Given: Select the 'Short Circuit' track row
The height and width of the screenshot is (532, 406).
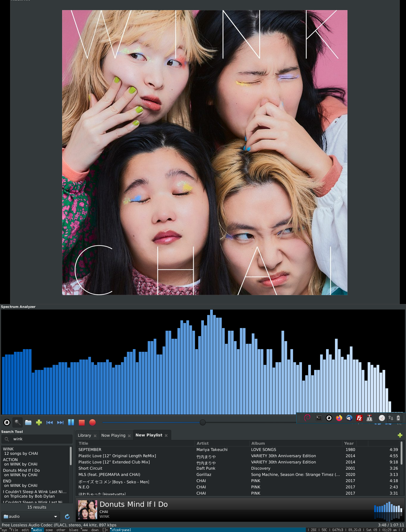Looking at the screenshot, I should pyautogui.click(x=238, y=468).
